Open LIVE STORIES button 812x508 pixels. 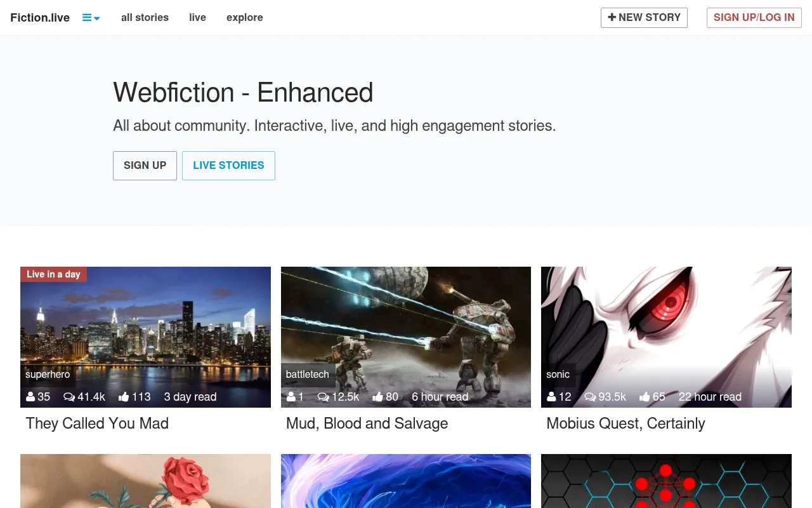(x=228, y=166)
